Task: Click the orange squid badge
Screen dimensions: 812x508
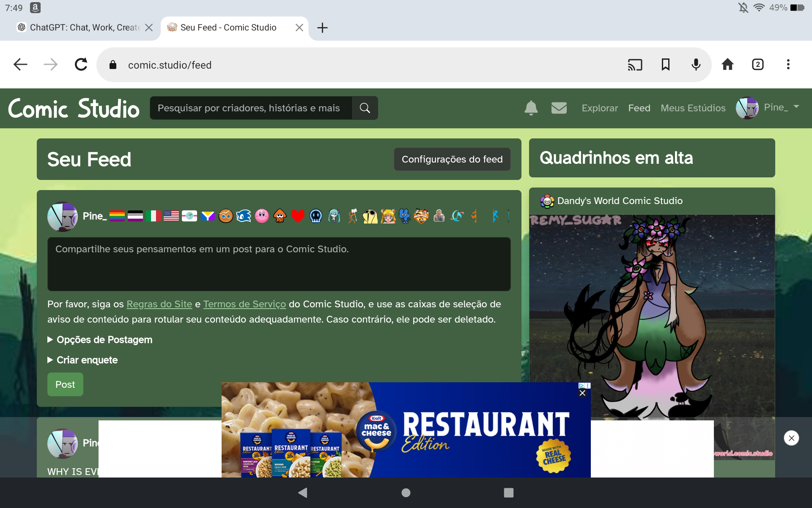Action: [x=280, y=216]
